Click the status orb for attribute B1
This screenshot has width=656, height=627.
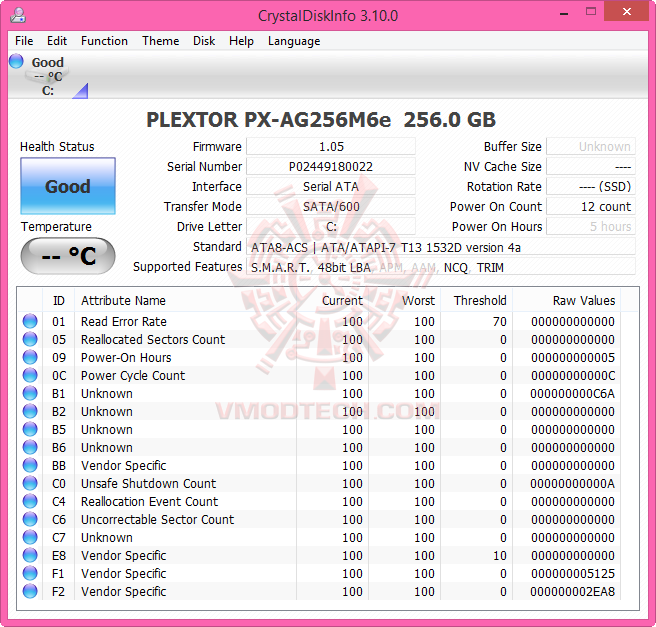tap(30, 393)
